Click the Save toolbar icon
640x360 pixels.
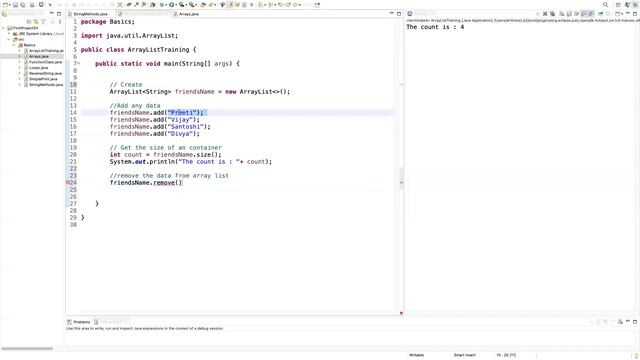pos(15,4)
